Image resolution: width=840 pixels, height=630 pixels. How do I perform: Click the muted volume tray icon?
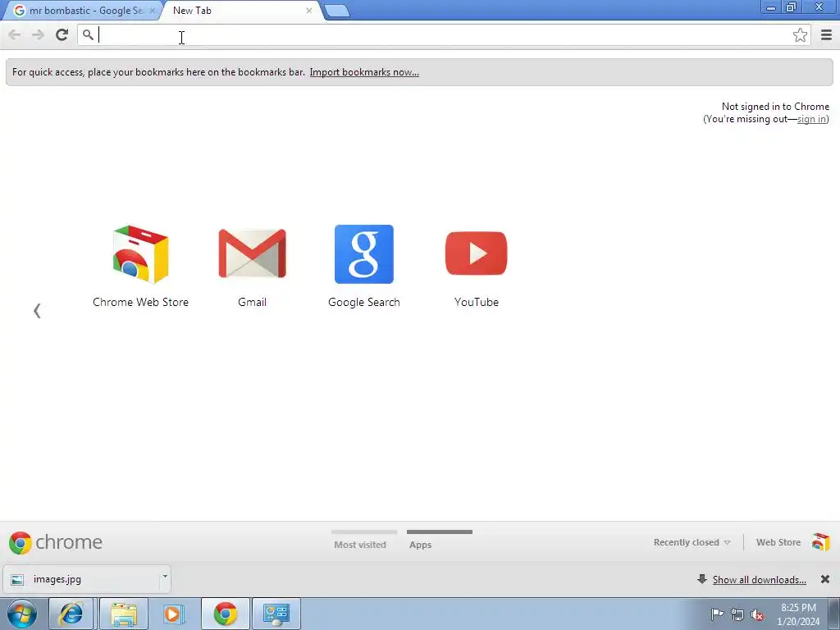coord(757,615)
